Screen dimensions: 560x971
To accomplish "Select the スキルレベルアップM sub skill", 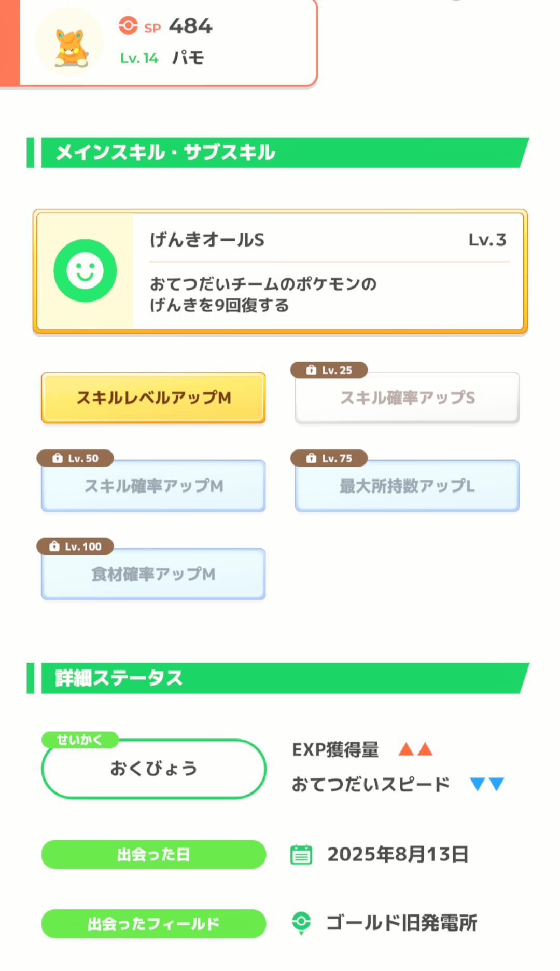I will point(153,398).
